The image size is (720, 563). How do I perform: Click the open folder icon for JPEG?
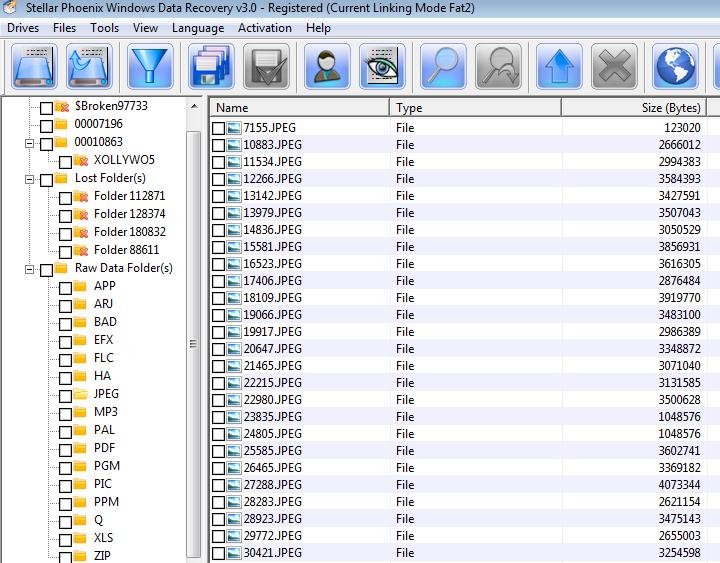(81, 394)
